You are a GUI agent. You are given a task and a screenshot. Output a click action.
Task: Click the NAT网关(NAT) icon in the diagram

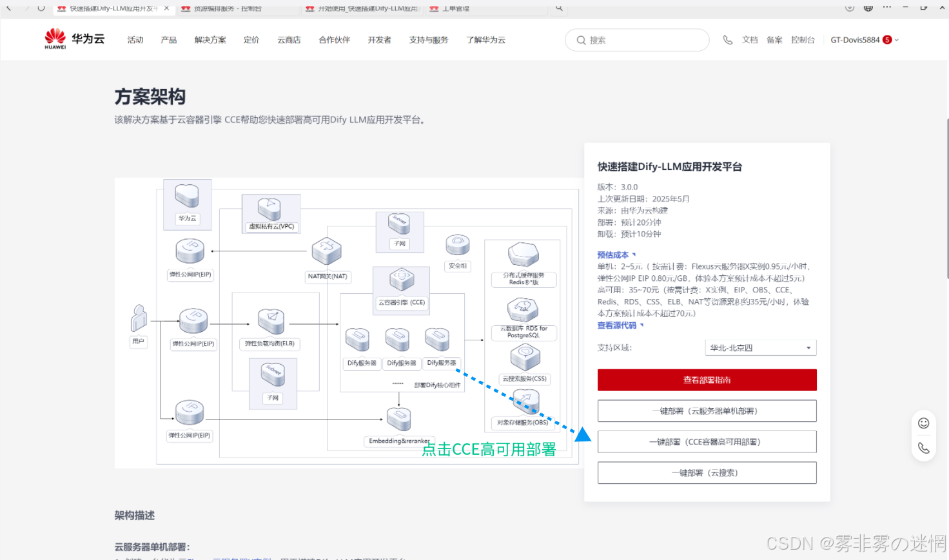tap(327, 251)
